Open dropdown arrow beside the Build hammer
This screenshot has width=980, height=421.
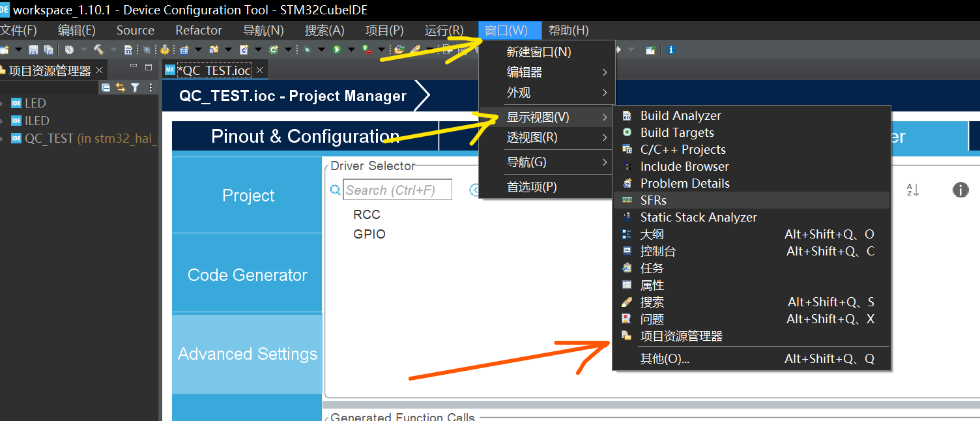114,50
